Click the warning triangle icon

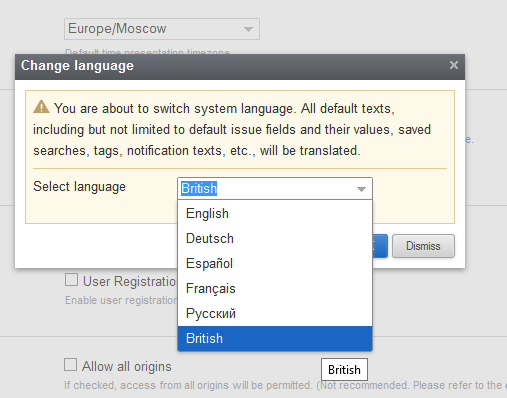[x=41, y=107]
